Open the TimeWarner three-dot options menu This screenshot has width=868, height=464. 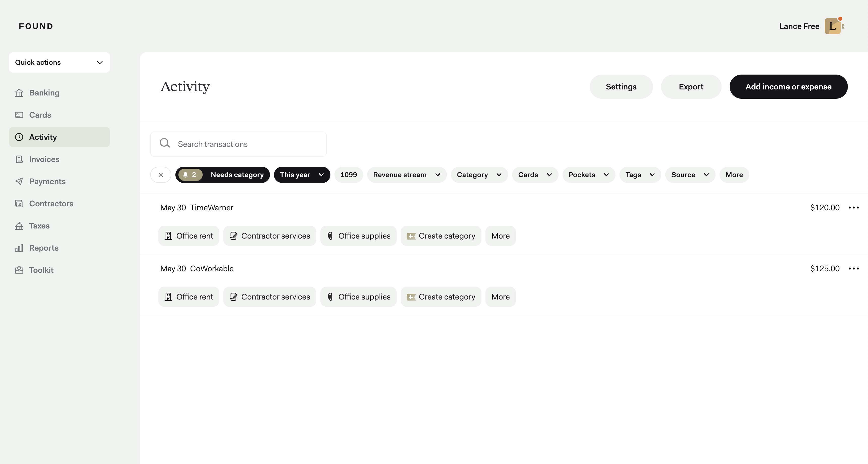tap(854, 207)
